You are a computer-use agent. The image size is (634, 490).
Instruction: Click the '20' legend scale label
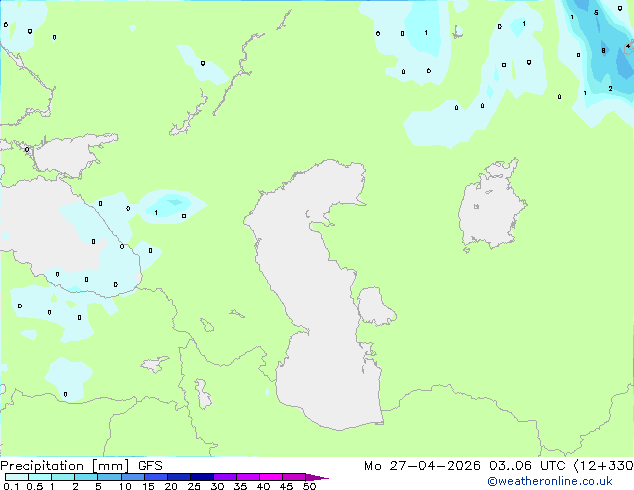[x=171, y=486]
